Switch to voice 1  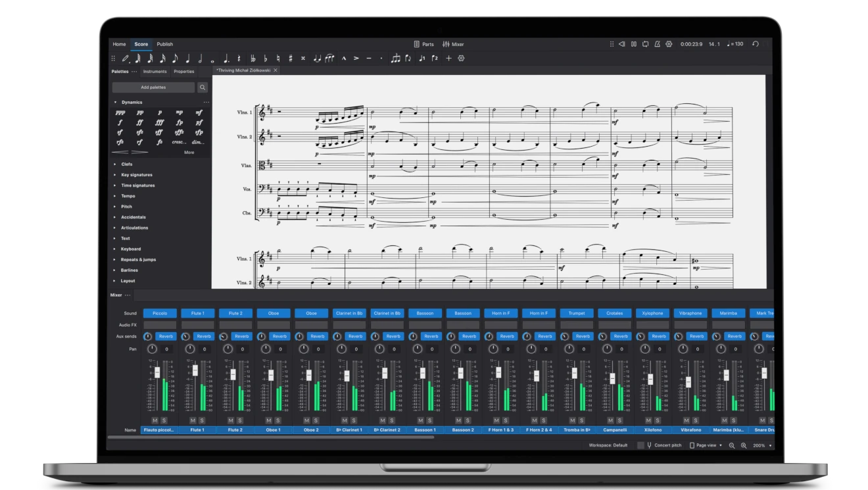[x=422, y=58]
